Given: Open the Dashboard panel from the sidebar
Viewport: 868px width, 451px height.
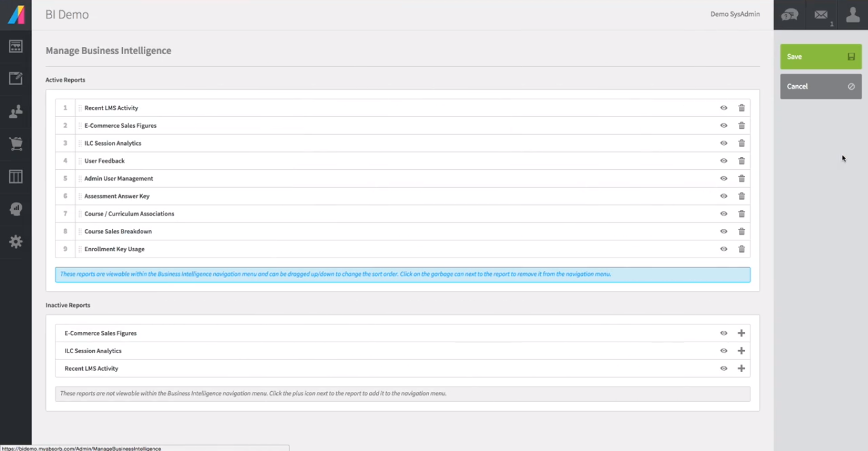Looking at the screenshot, I should coord(15,46).
